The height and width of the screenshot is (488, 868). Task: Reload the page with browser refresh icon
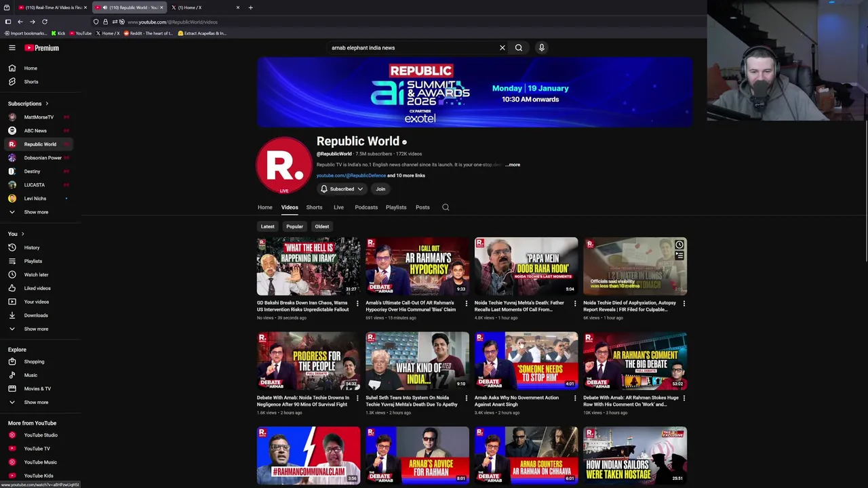pyautogui.click(x=45, y=22)
